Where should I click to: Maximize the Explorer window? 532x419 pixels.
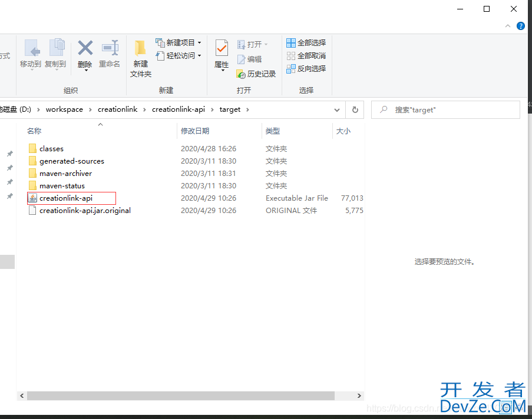point(487,9)
